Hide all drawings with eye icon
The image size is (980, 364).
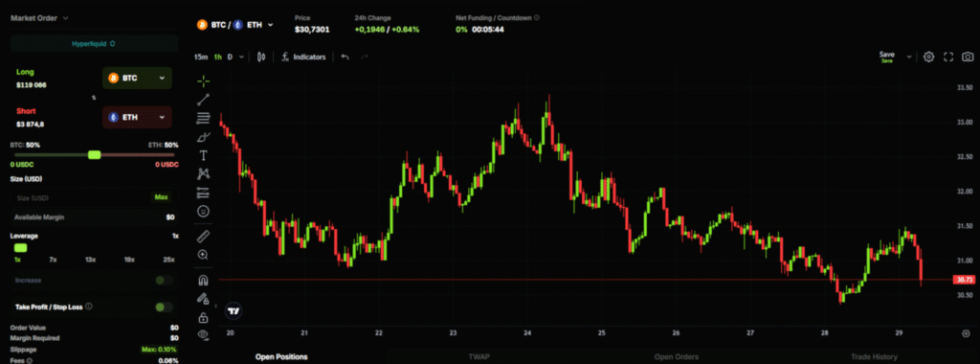tap(203, 335)
